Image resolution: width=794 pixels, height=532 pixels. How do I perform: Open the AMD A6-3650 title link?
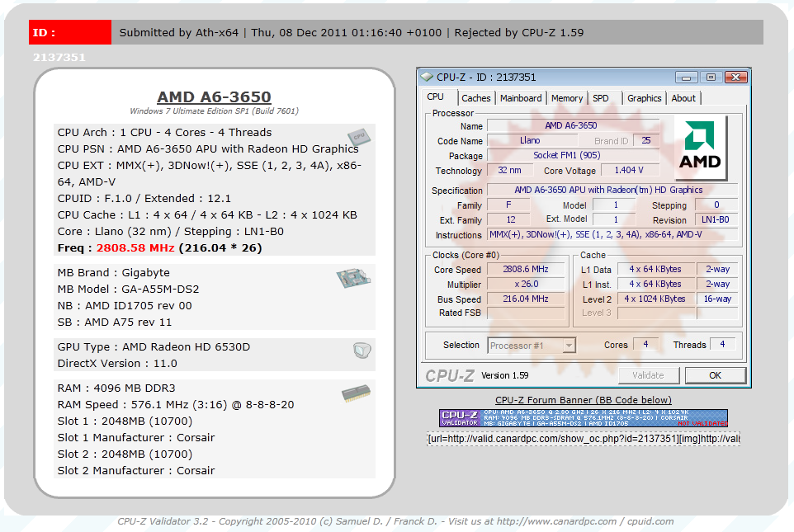(215, 97)
